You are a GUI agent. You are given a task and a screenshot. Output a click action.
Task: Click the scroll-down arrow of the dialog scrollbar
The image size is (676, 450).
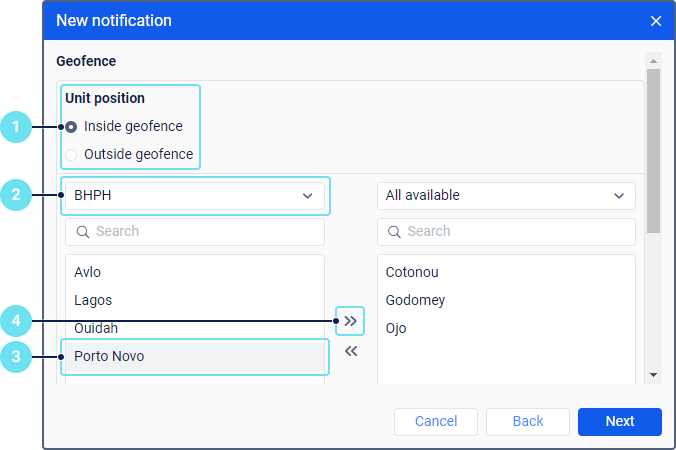point(653,375)
